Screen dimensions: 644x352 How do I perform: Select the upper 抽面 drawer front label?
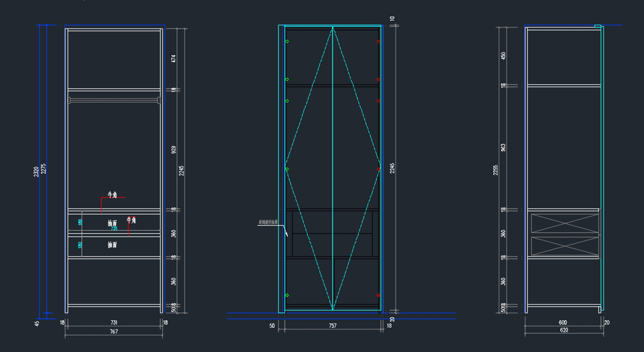pyautogui.click(x=112, y=223)
